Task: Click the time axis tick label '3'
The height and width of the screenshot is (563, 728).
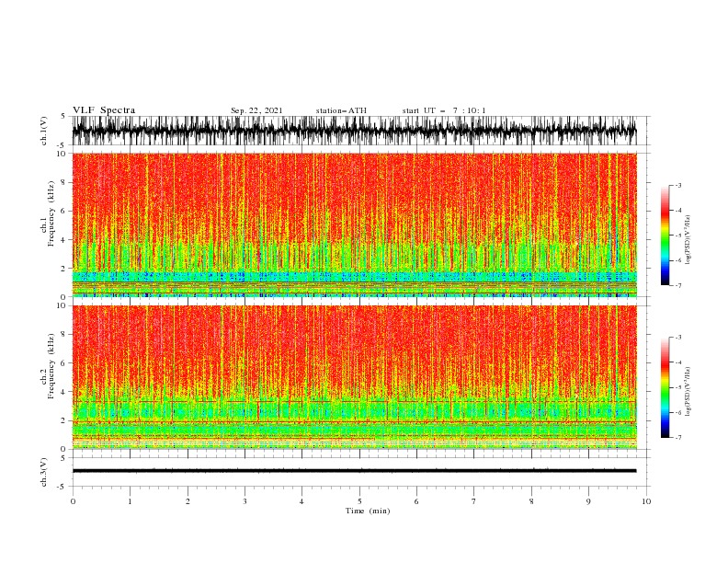Action: click(x=245, y=501)
